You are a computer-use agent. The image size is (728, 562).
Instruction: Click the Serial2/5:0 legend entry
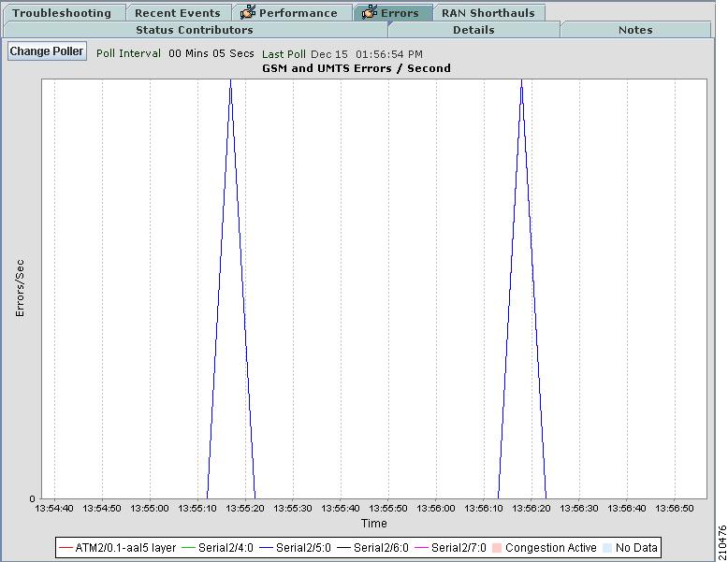[296, 548]
